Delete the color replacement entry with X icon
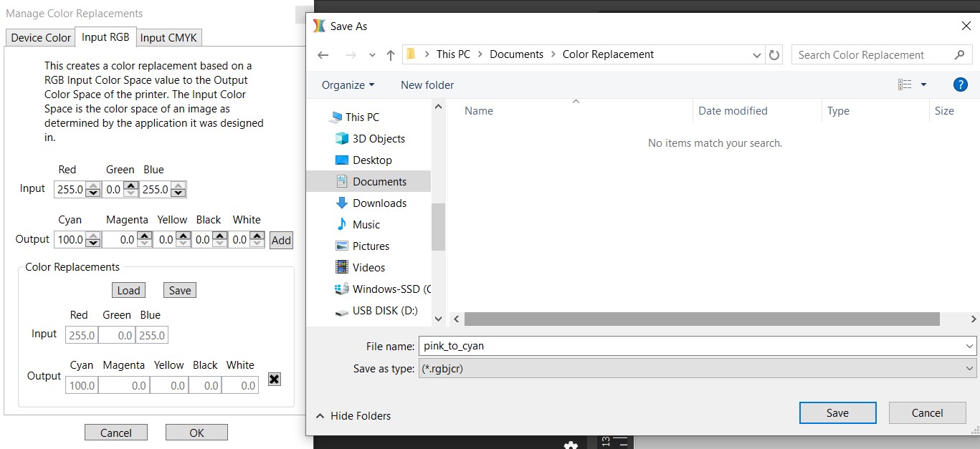 [x=274, y=379]
